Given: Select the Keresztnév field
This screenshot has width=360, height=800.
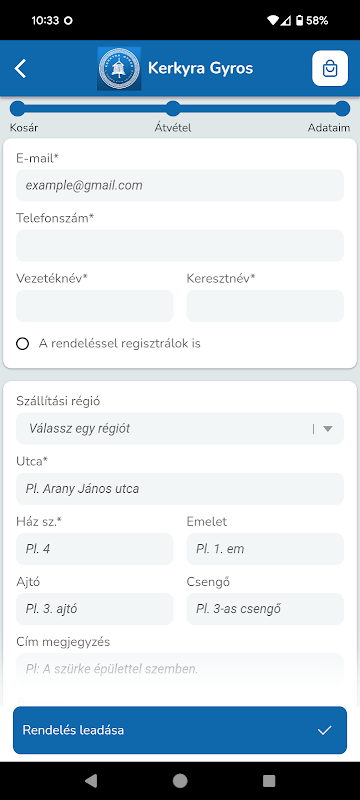Looking at the screenshot, I should pyautogui.click(x=265, y=306).
